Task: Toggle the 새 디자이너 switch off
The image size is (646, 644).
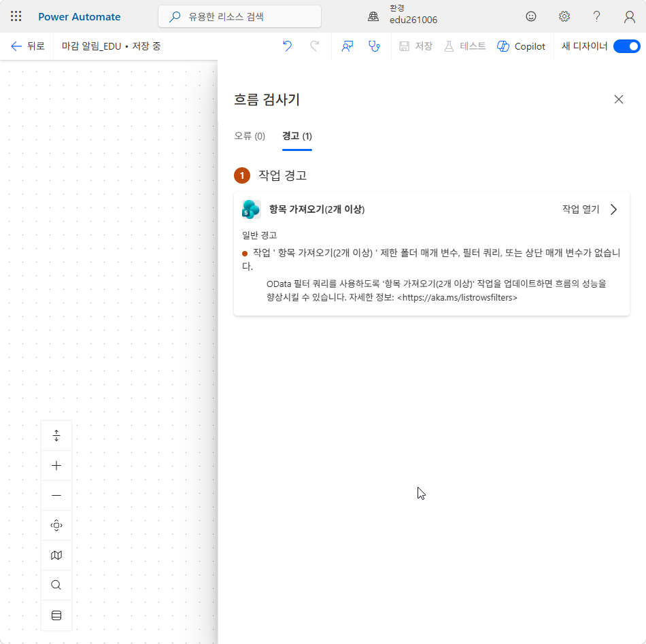Action: pos(627,46)
